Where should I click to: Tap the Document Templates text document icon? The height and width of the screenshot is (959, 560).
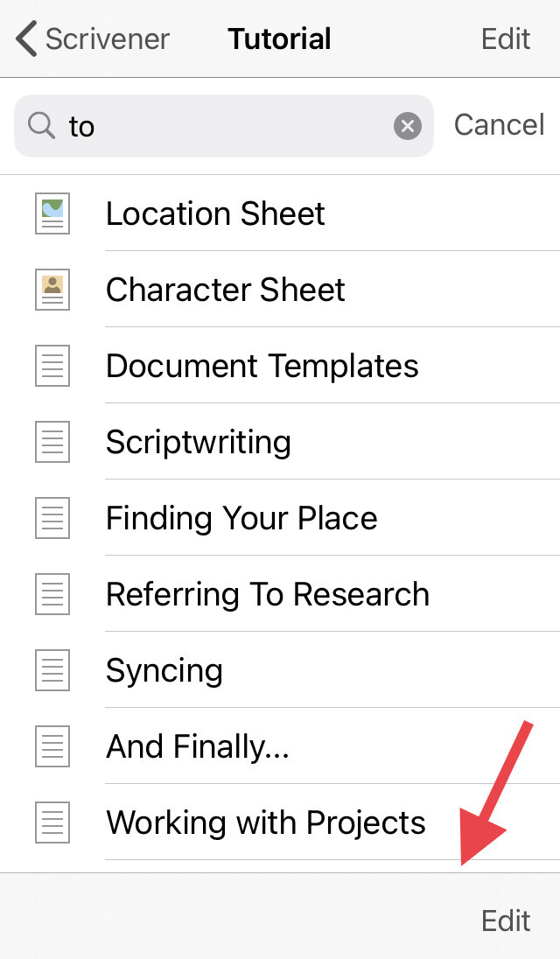point(52,366)
